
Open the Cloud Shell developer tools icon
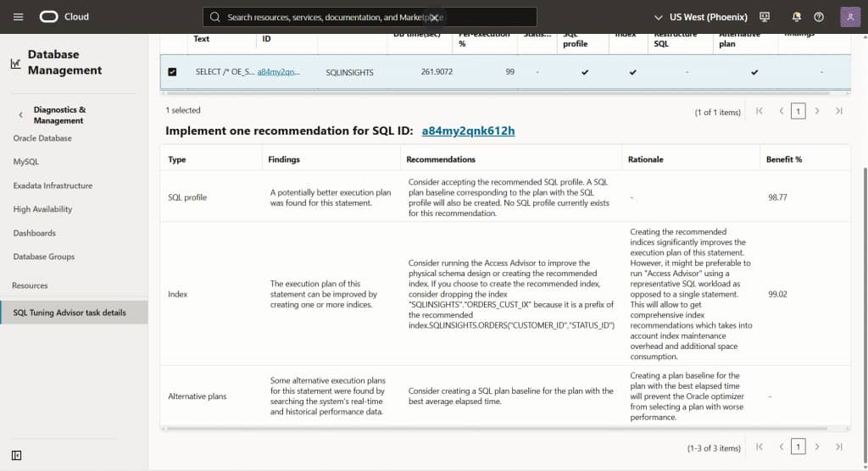(765, 17)
